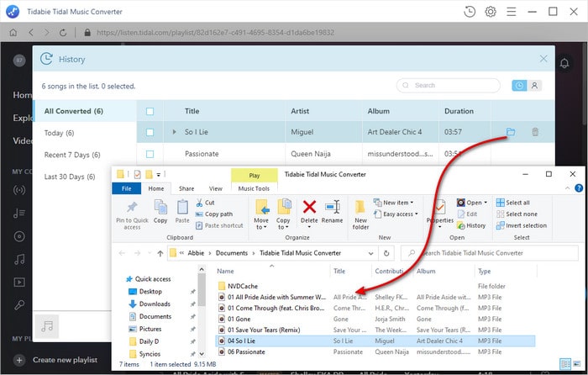Go up one folder level in Explorer
This screenshot has height=375, width=588.
tap(160, 253)
